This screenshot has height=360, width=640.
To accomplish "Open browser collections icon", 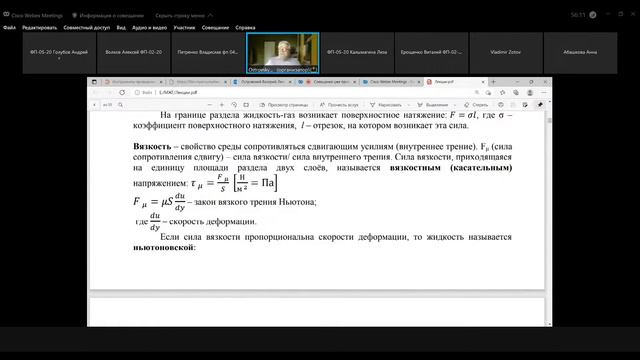I will tap(516, 93).
